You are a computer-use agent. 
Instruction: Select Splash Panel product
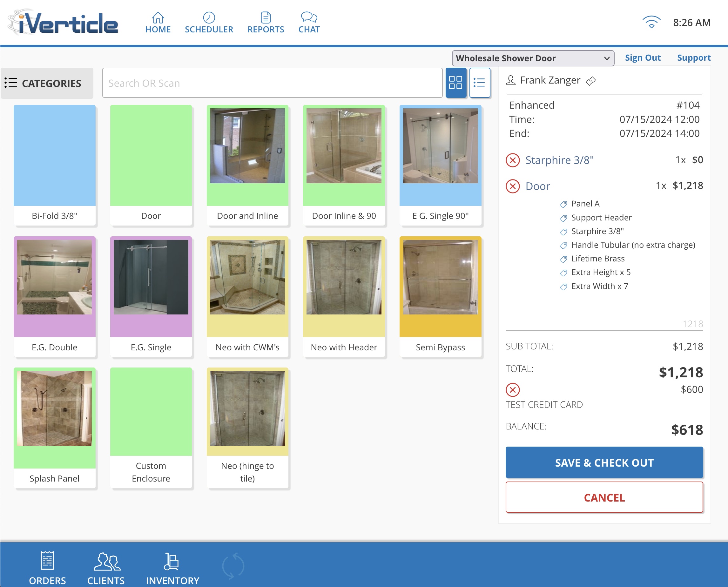54,428
